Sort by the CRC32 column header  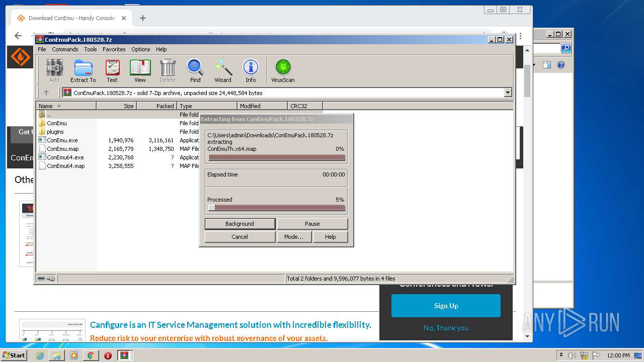305,106
